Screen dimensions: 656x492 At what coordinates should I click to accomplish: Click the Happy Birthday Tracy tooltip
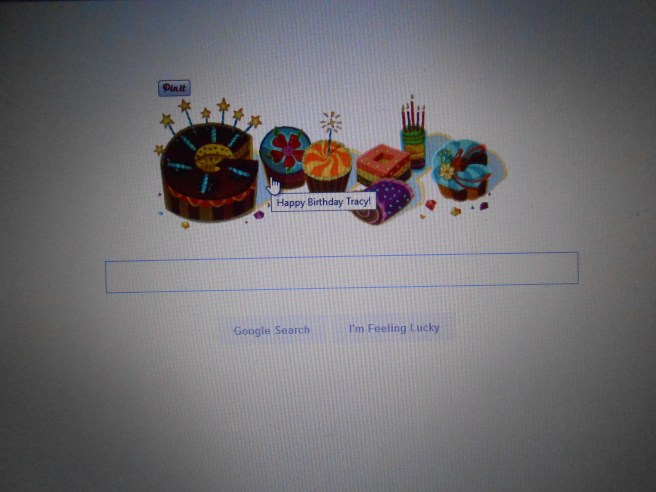pyautogui.click(x=323, y=202)
